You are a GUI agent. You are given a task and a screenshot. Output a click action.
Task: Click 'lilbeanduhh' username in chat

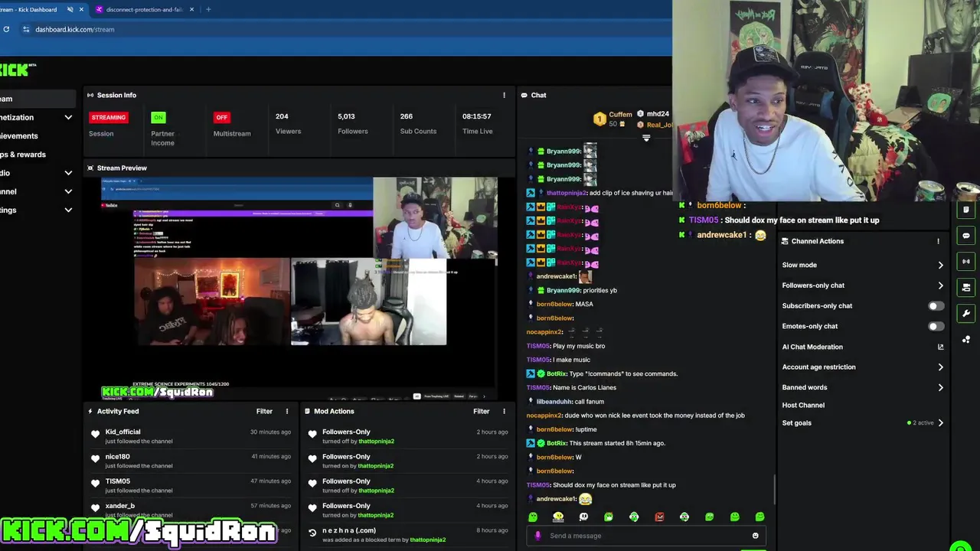click(x=554, y=401)
